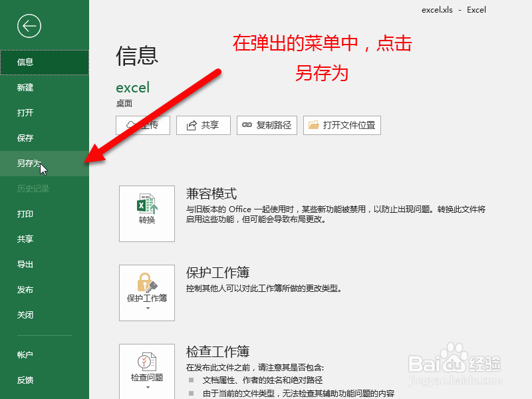Click the 文档属性、作者的姓名和绝对路径 item

(263, 380)
